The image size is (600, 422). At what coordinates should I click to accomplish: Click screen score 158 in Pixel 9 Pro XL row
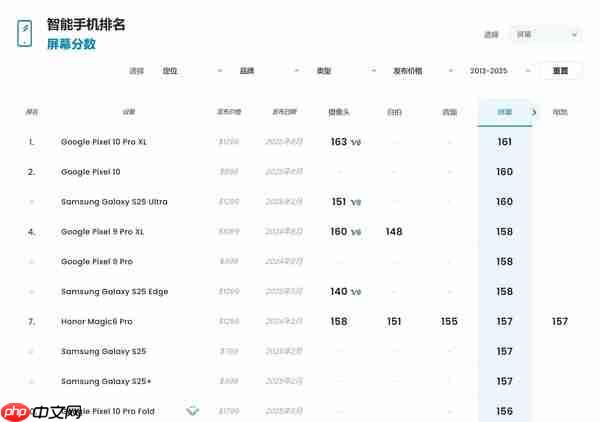point(504,232)
